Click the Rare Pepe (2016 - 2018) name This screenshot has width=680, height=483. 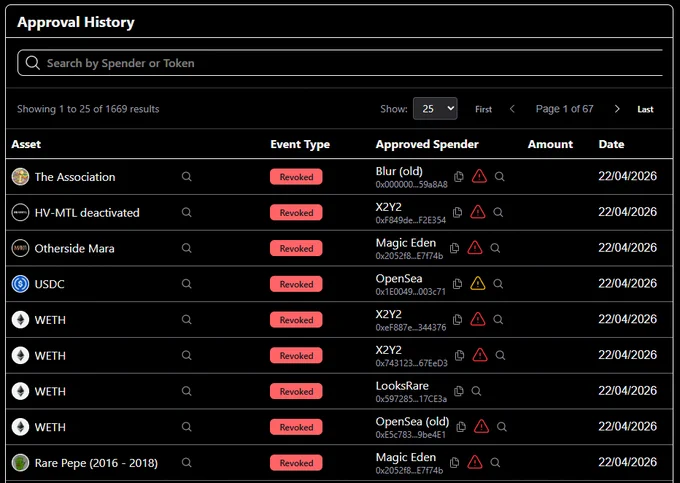click(96, 463)
